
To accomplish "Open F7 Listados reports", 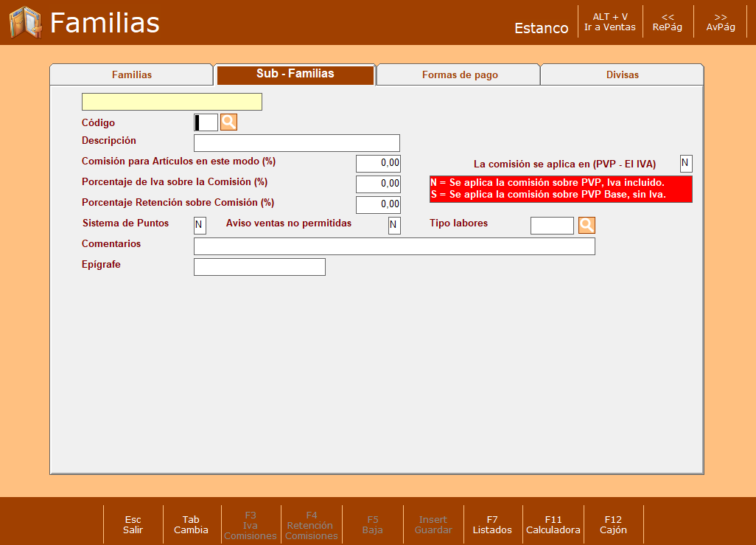I will [492, 525].
